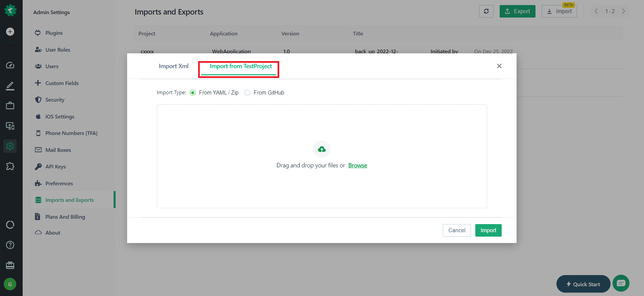Screen dimensions: 644x296
Task: Open the add-ons puzzle icon
Action: coord(10,166)
